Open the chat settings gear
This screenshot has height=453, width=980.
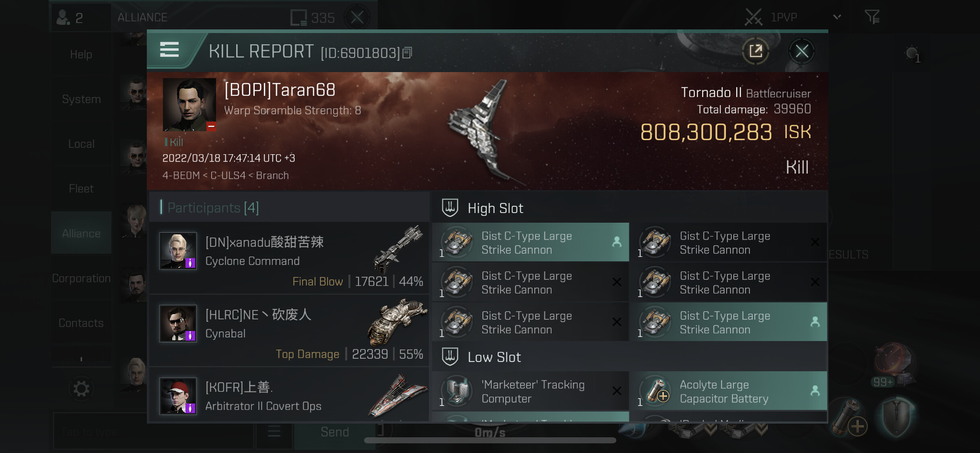click(81, 389)
